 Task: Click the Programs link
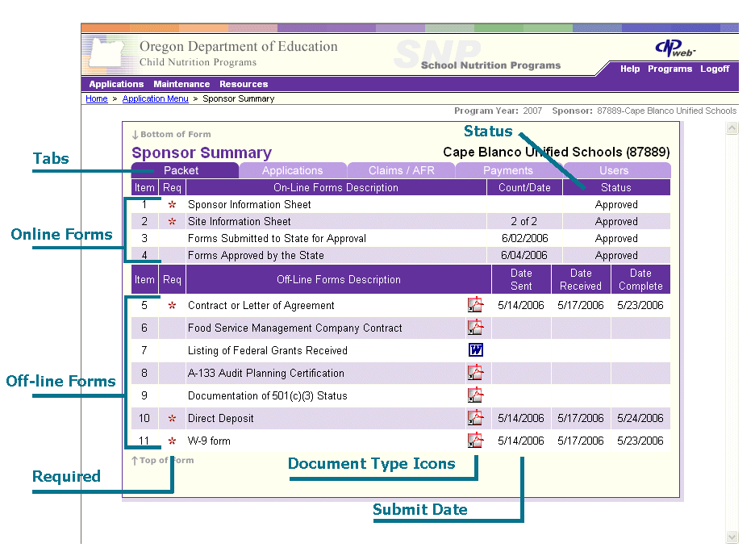(x=669, y=69)
